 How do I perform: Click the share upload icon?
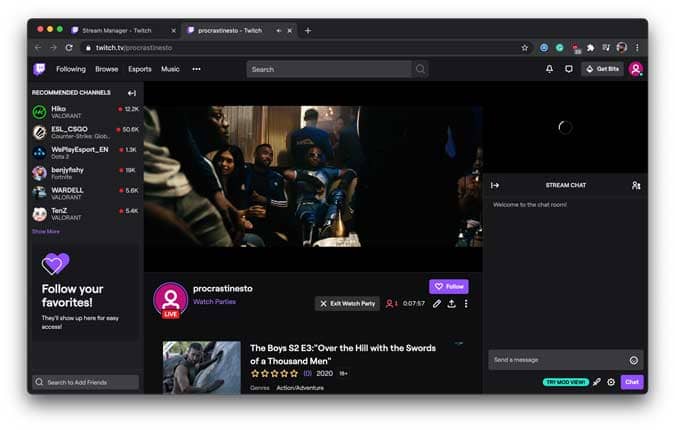click(x=451, y=303)
